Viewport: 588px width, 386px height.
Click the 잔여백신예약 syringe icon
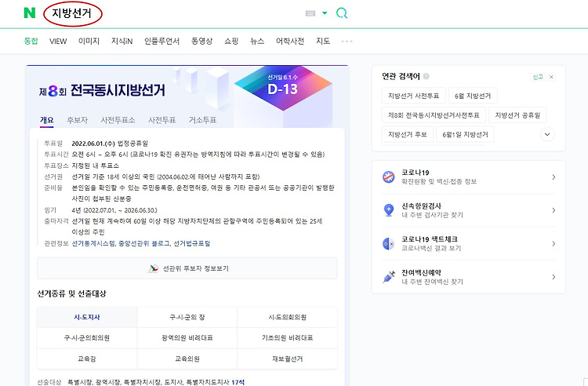pyautogui.click(x=389, y=277)
